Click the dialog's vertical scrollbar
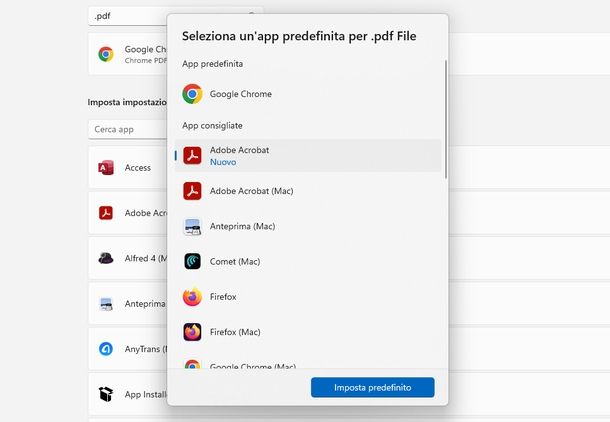This screenshot has height=422, width=610. 446,120
